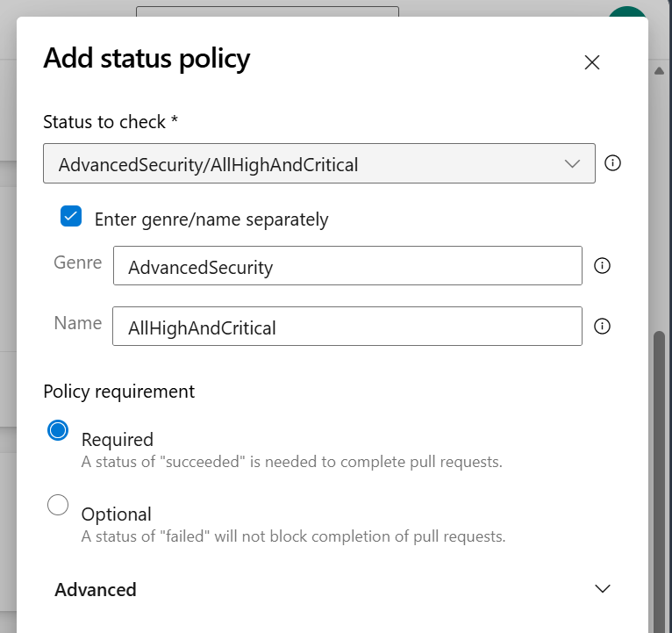672x633 pixels.
Task: Click the info icon beside Name field
Action: [602, 326]
